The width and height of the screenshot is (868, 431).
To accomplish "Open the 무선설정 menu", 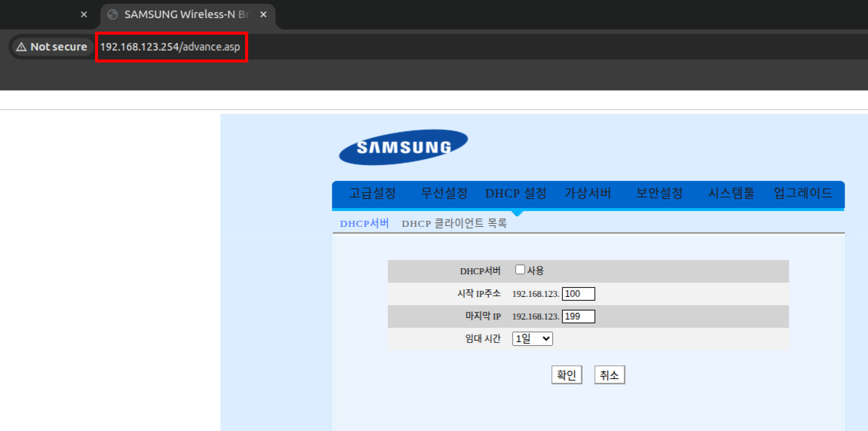I will click(x=444, y=193).
